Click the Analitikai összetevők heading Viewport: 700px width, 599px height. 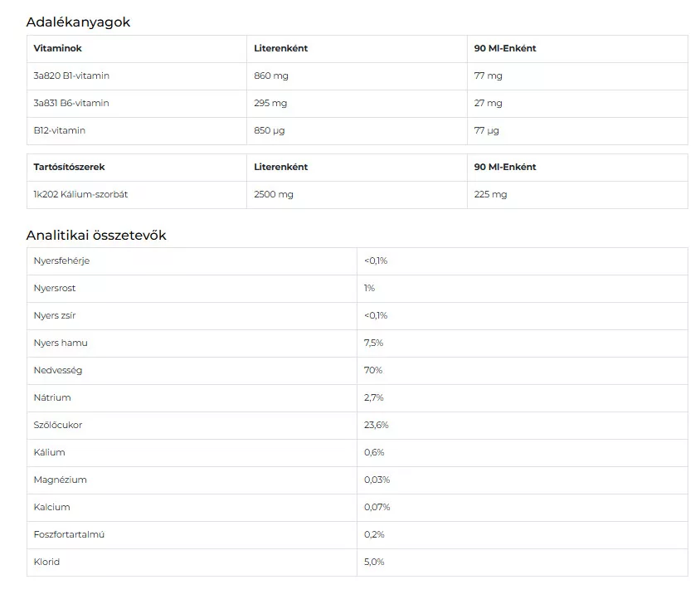tap(96, 236)
